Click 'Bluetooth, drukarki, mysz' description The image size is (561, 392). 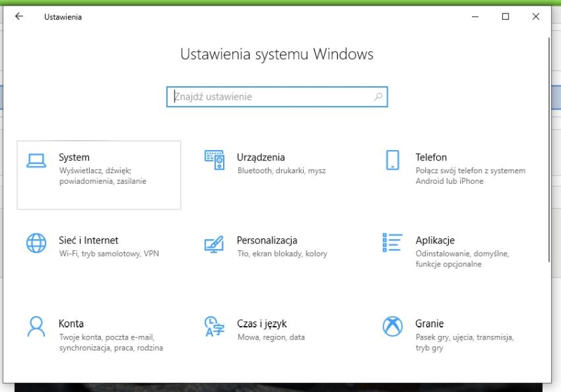coord(282,170)
